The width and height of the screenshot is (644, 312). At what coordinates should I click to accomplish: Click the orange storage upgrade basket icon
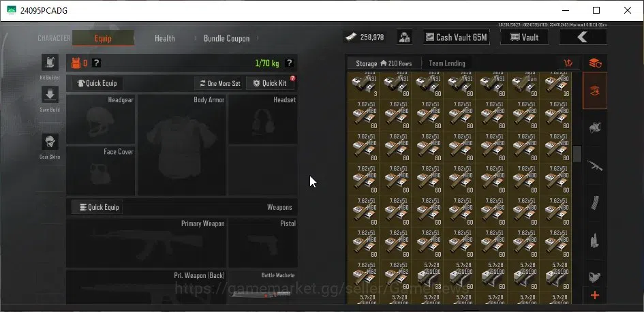(568, 63)
